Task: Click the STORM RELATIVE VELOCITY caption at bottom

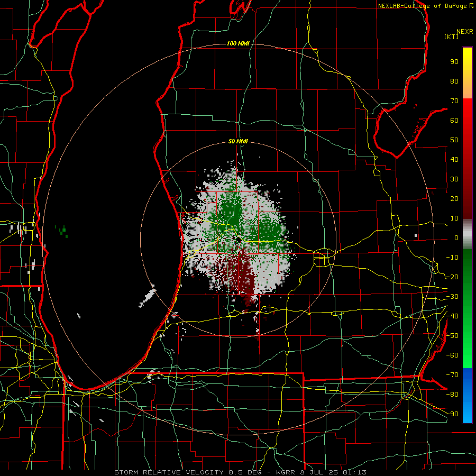Action: 240,472
